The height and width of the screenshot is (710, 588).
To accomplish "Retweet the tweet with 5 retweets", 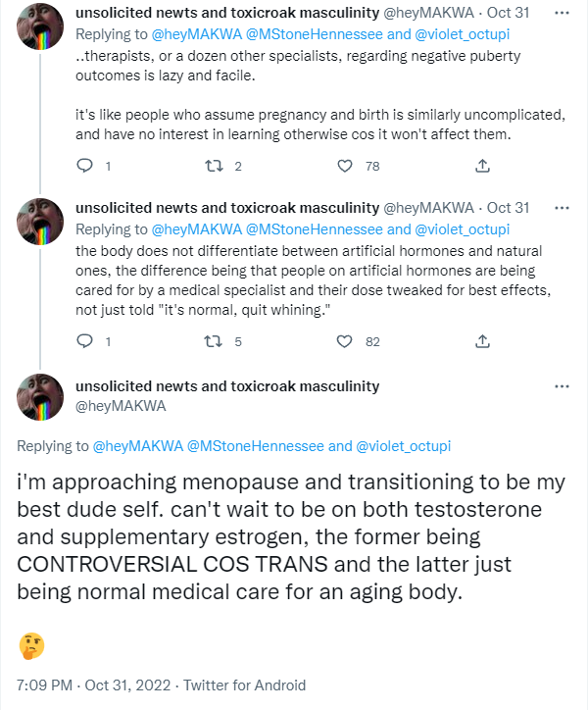I will pos(214,341).
